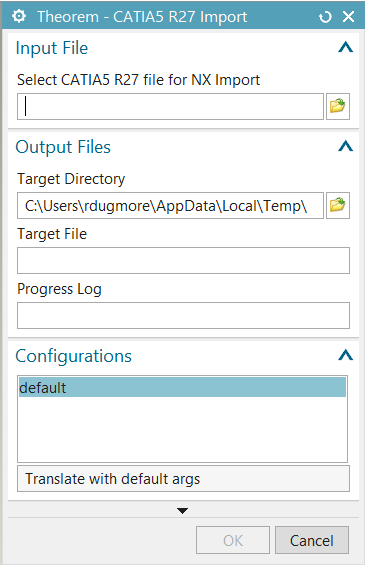
Task: Click the Cancel button
Action: (312, 540)
